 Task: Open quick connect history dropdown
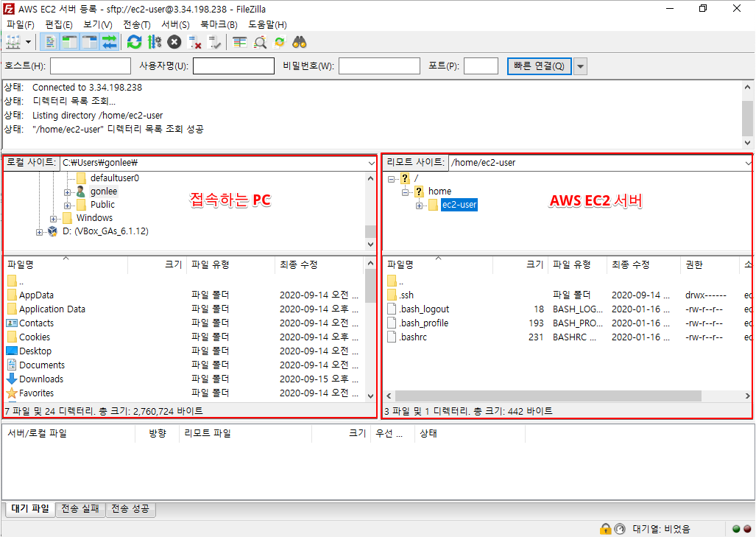(x=581, y=66)
